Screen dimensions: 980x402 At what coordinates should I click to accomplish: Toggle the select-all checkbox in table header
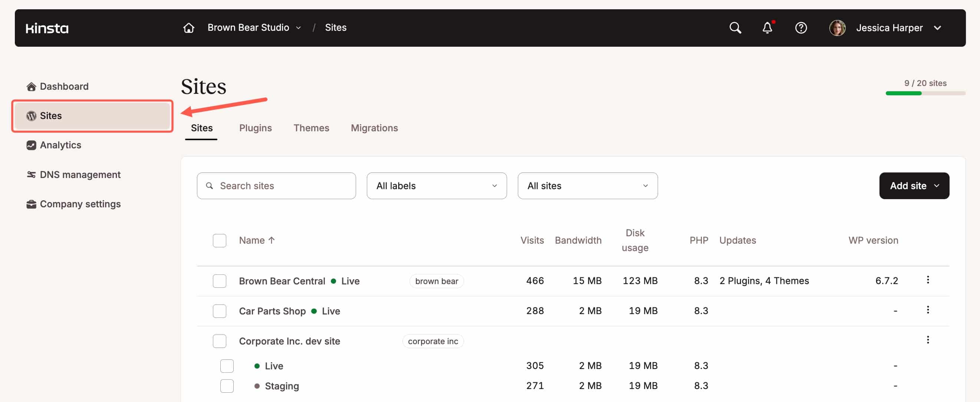220,240
